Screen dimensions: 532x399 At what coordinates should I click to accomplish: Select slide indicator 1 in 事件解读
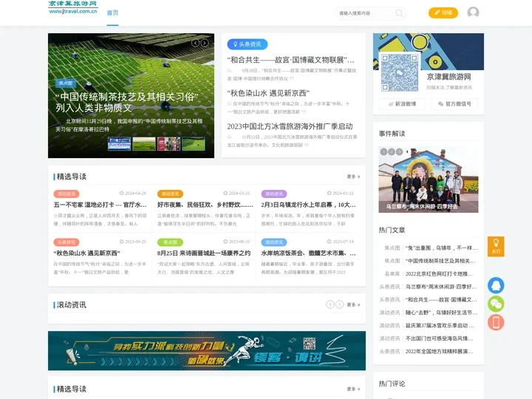pyautogui.click(x=383, y=151)
